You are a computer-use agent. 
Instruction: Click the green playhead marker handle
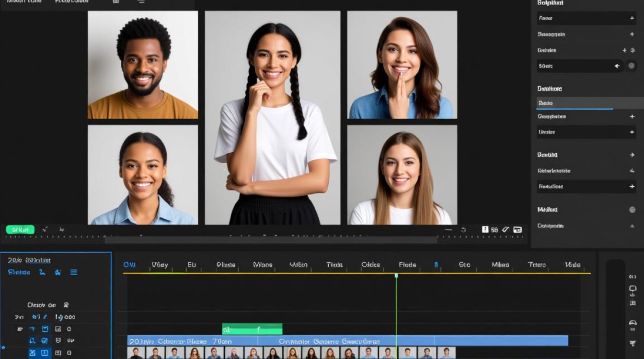(396, 276)
